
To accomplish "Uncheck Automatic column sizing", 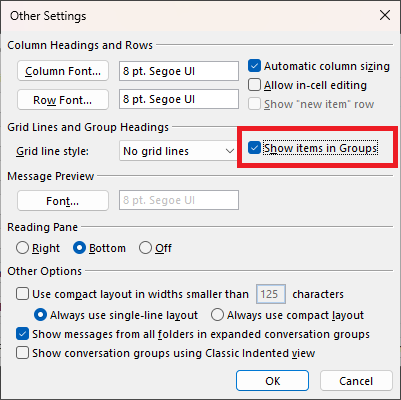I will tap(254, 66).
